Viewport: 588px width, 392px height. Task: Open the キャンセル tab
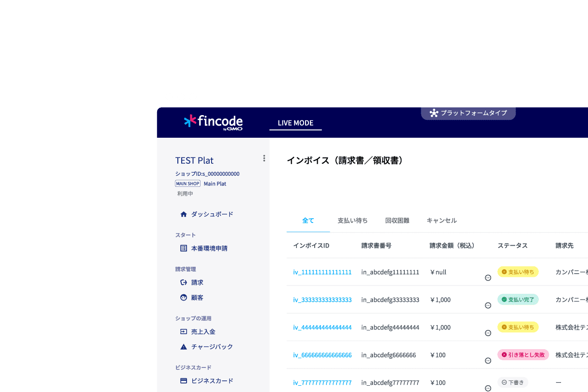(441, 220)
